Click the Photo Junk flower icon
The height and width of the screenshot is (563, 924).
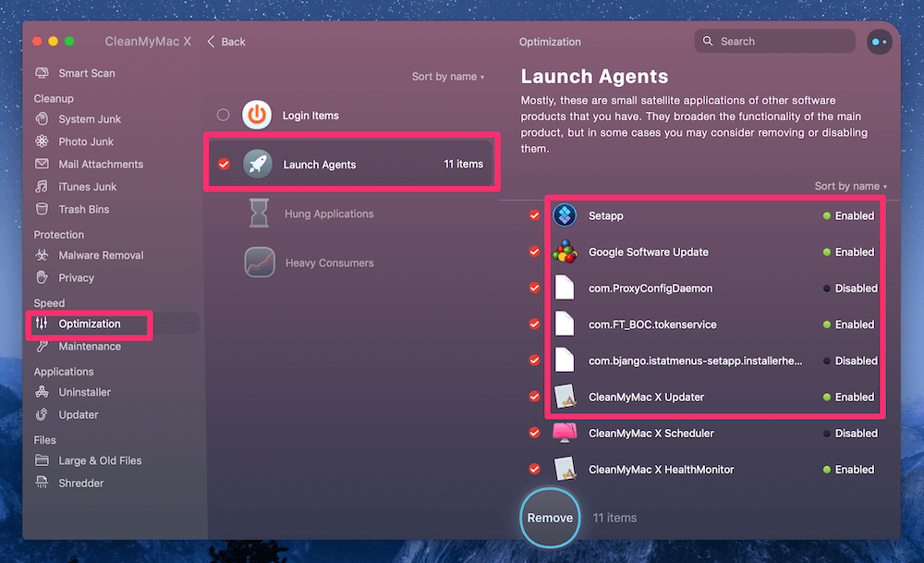[x=42, y=141]
